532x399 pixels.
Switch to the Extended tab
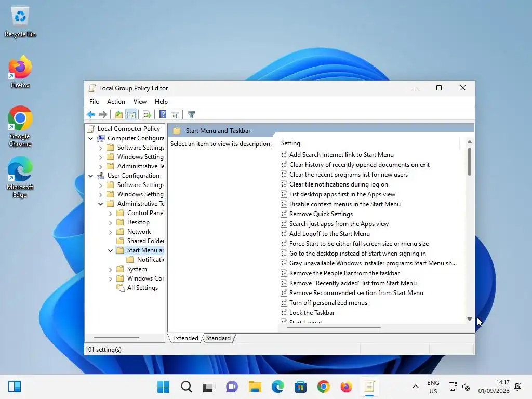[x=185, y=338]
